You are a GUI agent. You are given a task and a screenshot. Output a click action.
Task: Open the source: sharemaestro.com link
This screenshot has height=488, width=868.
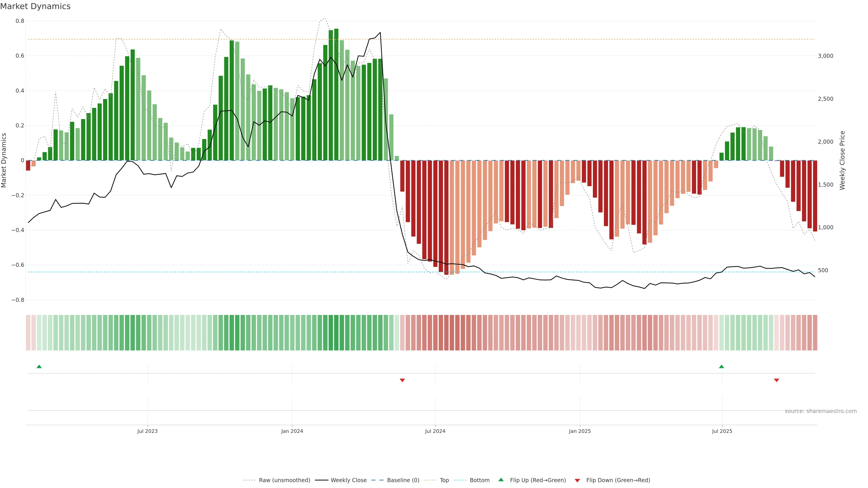coord(821,411)
